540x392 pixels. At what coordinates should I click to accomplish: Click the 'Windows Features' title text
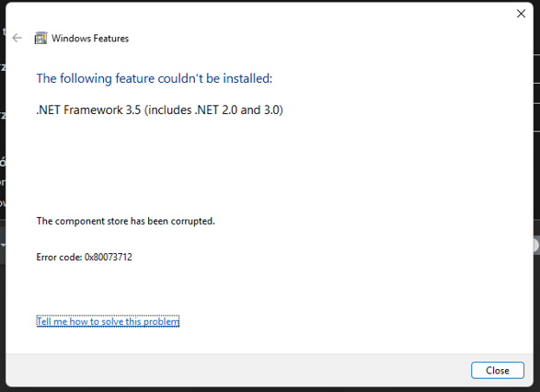(90, 39)
